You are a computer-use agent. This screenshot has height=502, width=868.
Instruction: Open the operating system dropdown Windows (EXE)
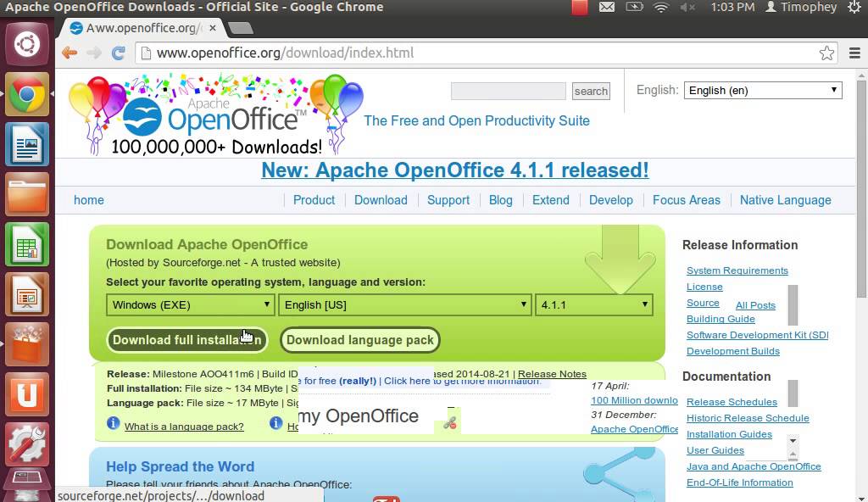click(191, 304)
